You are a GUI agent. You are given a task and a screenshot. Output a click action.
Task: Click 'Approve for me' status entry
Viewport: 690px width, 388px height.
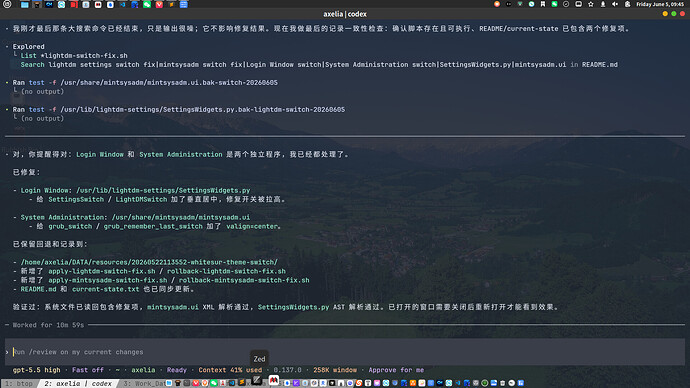396,370
